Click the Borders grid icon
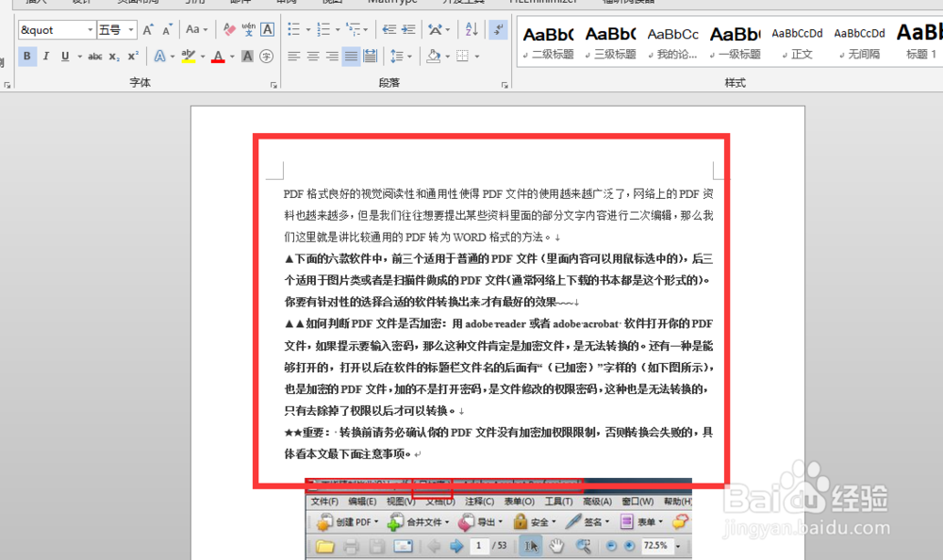The width and height of the screenshot is (943, 560). [462, 57]
